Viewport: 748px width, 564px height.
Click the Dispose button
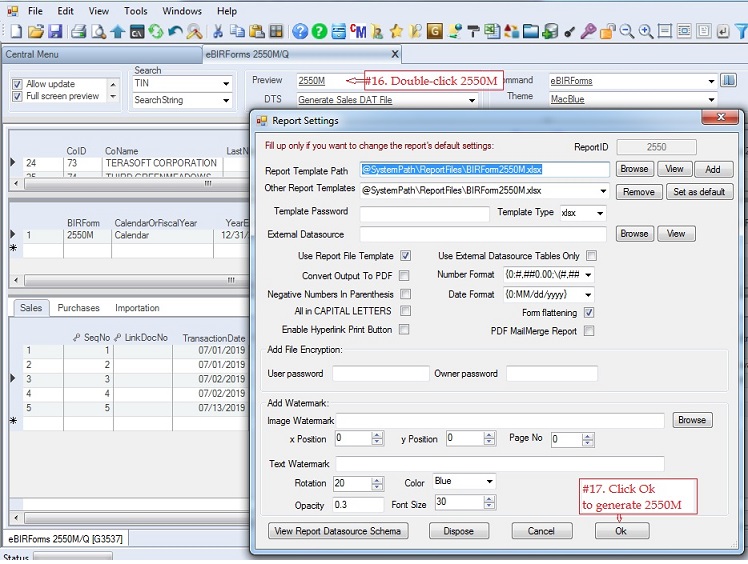pos(459,531)
